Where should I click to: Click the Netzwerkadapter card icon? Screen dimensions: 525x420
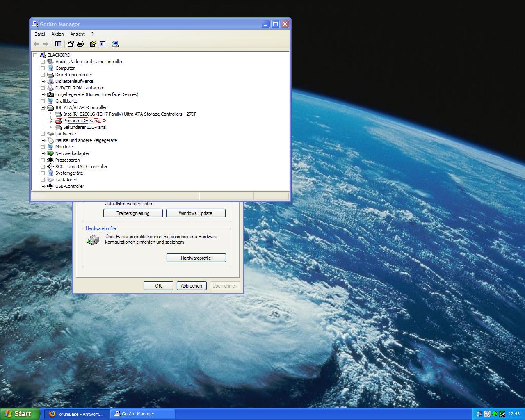click(50, 153)
